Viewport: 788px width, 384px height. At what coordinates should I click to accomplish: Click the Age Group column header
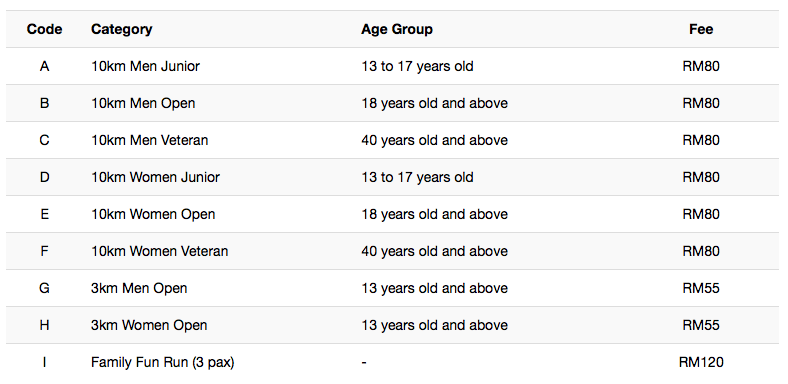pyautogui.click(x=397, y=29)
